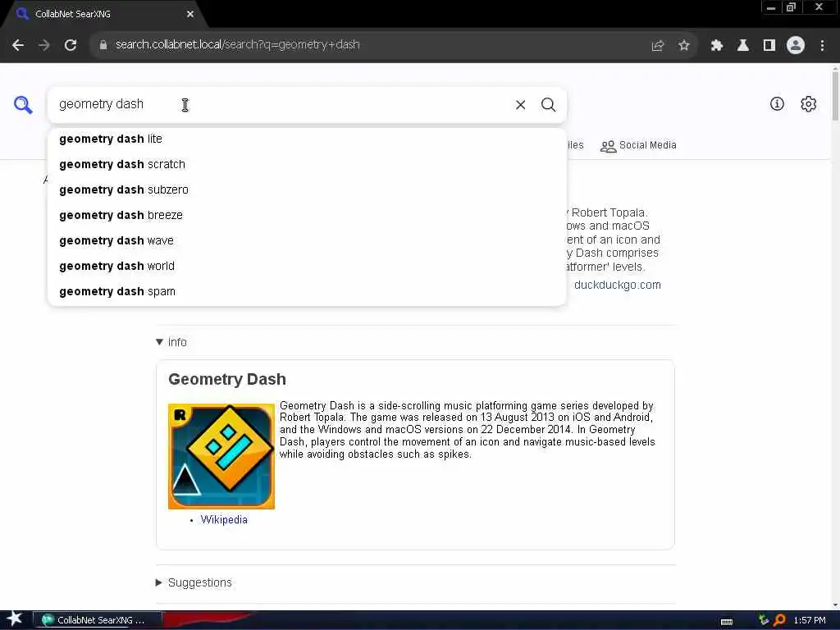Toggle the browser side panel
Viewport: 840px width, 630px height.
769,46
